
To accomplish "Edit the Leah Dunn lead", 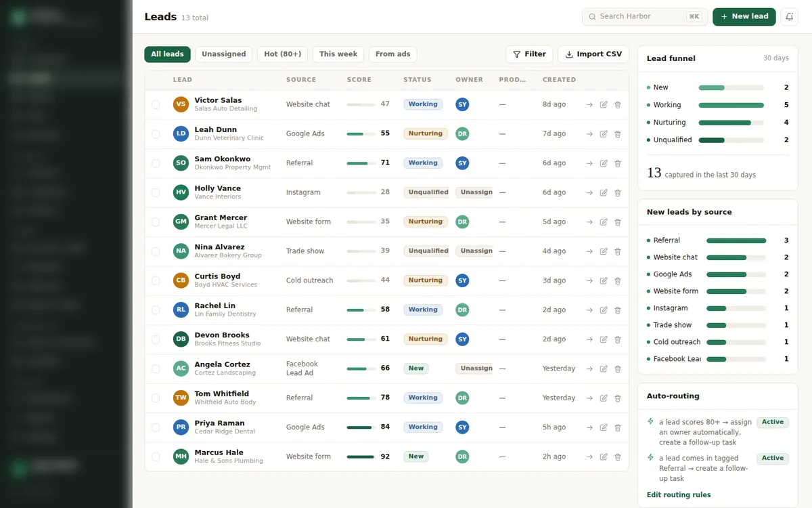I will pyautogui.click(x=604, y=134).
